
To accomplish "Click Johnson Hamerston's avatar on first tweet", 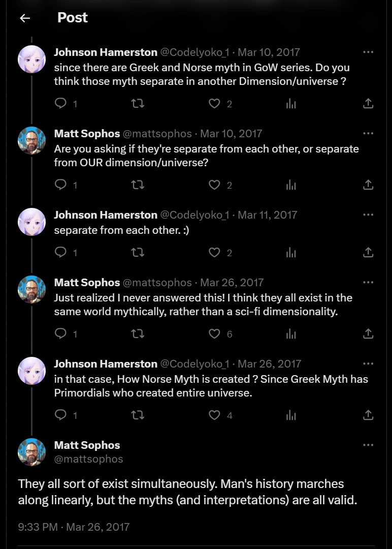I will (x=31, y=59).
